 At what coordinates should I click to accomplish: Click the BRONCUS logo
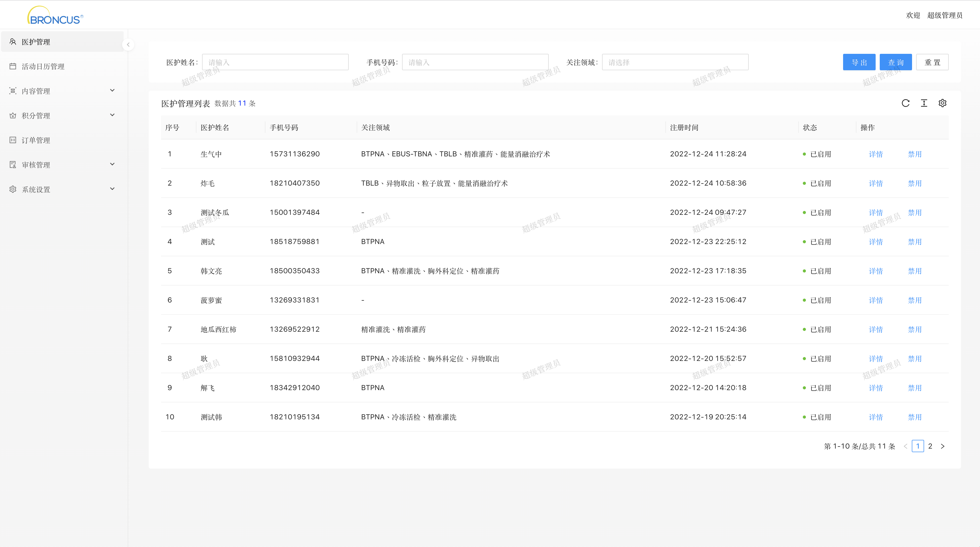55,15
